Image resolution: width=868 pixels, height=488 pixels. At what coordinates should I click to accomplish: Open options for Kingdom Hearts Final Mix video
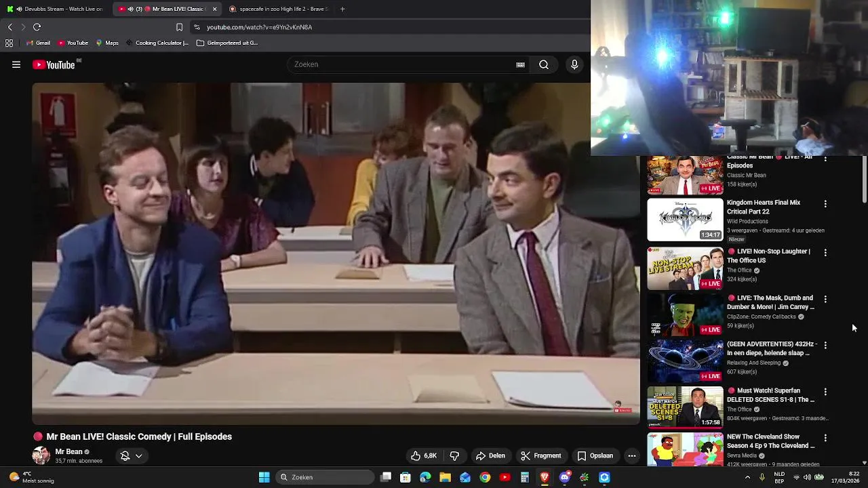coord(825,203)
